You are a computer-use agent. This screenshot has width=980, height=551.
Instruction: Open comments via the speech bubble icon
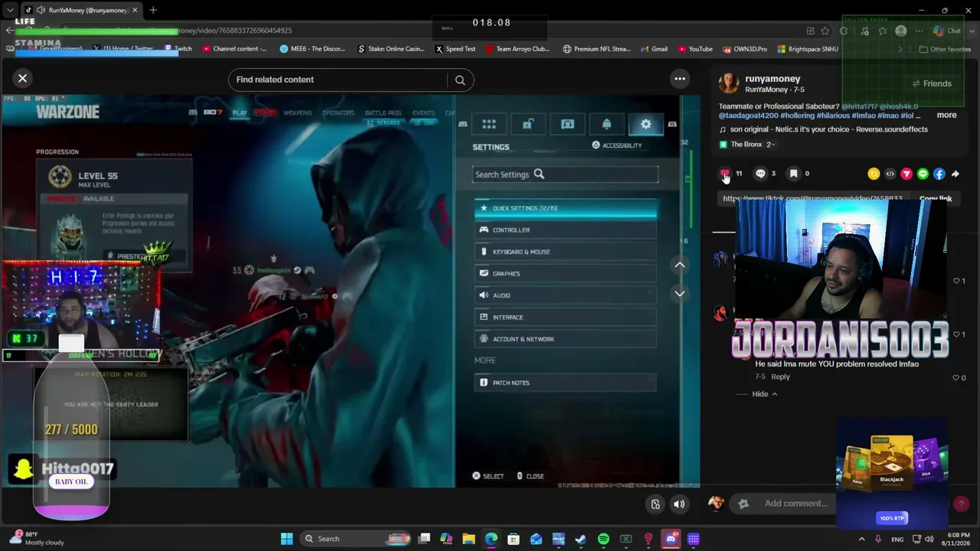click(x=760, y=174)
